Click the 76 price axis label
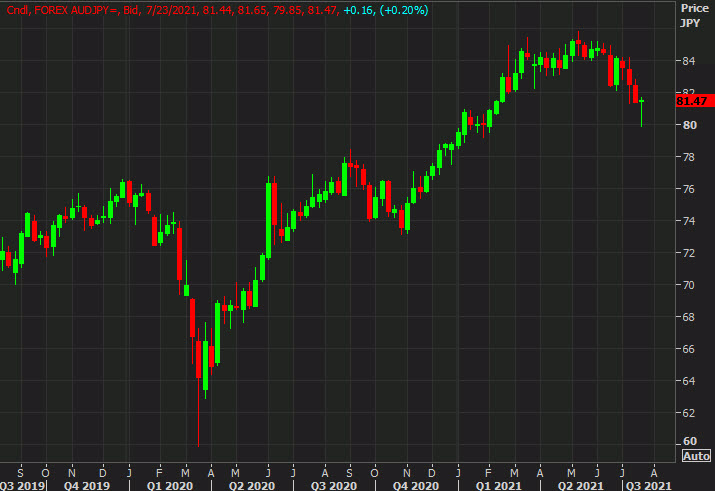The image size is (715, 491). [x=688, y=189]
